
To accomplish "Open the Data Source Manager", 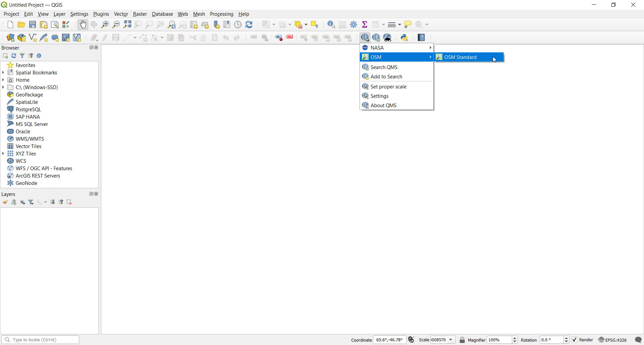I will [x=10, y=38].
